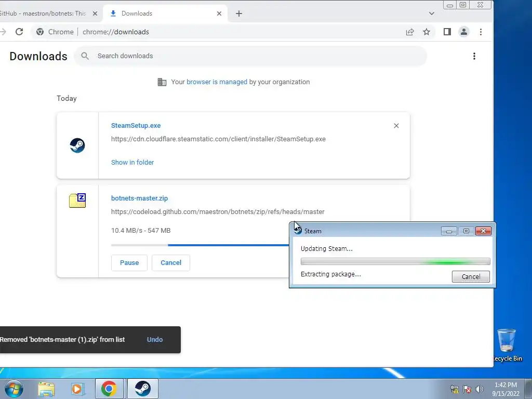Image resolution: width=532 pixels, height=399 pixels.
Task: Share this page via the share icon
Action: 410,32
